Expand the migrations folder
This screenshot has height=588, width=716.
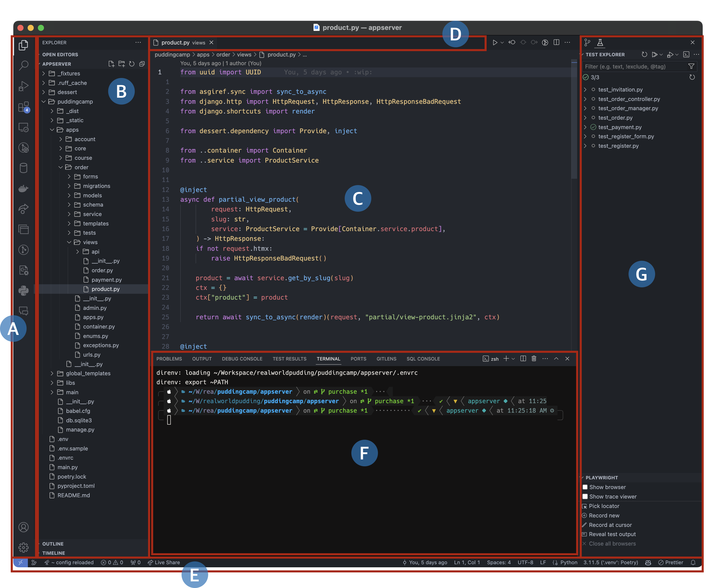(x=69, y=186)
